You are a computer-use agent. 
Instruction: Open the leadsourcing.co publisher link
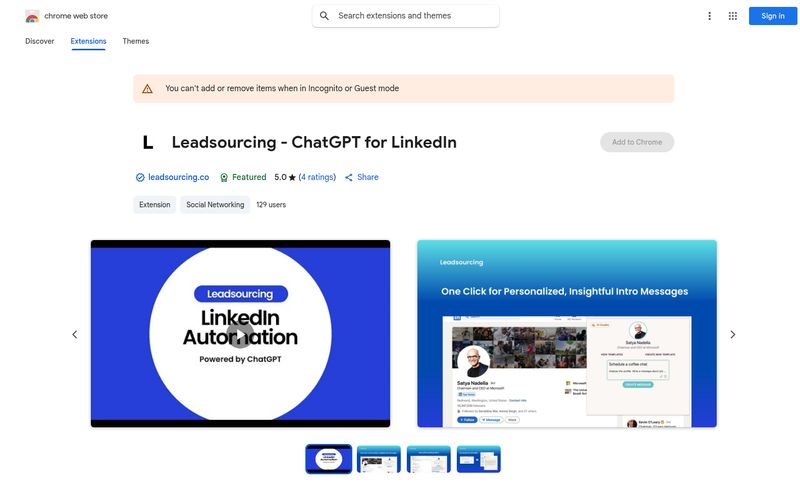(179, 178)
